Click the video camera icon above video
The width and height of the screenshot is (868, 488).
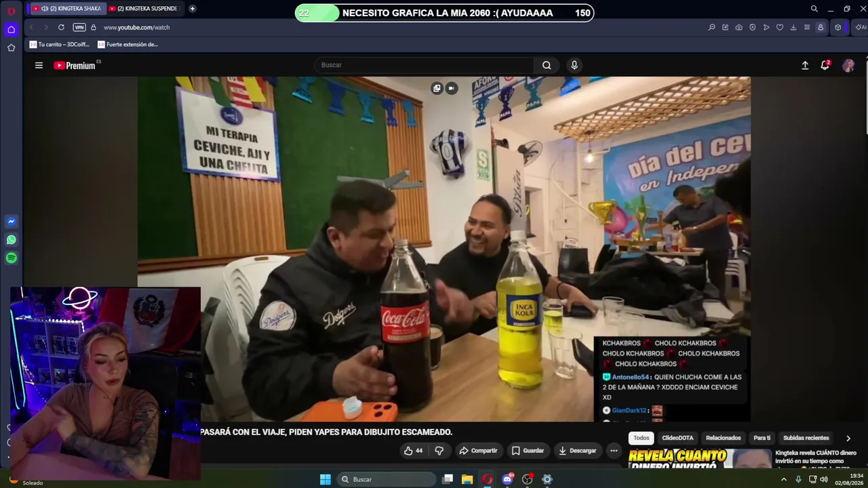point(452,88)
